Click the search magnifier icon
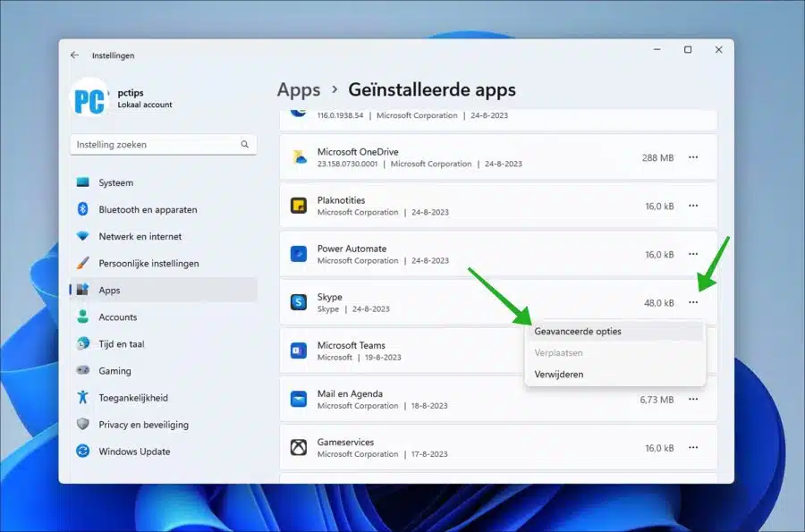This screenshot has width=805, height=532. tap(245, 145)
